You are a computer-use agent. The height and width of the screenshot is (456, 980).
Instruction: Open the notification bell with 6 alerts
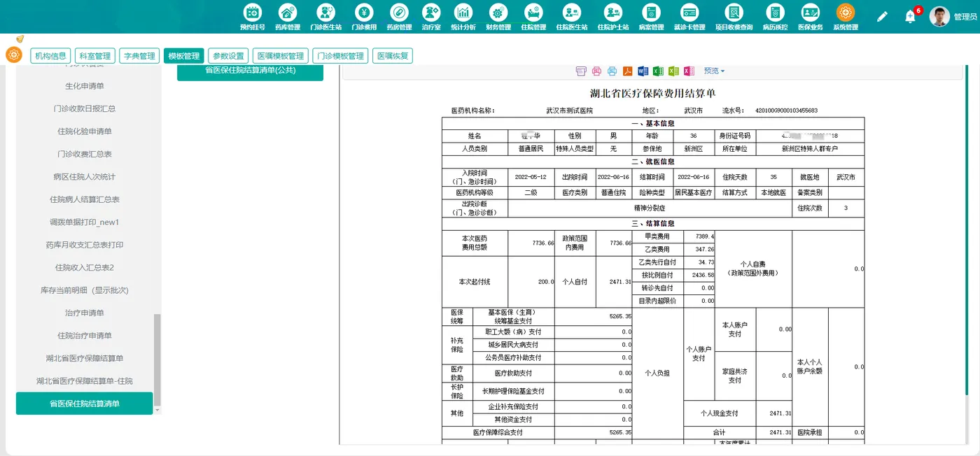click(910, 15)
